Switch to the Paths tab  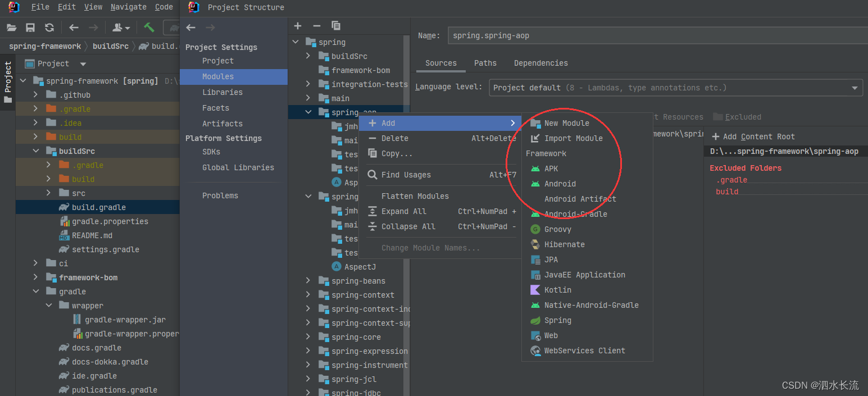(485, 63)
